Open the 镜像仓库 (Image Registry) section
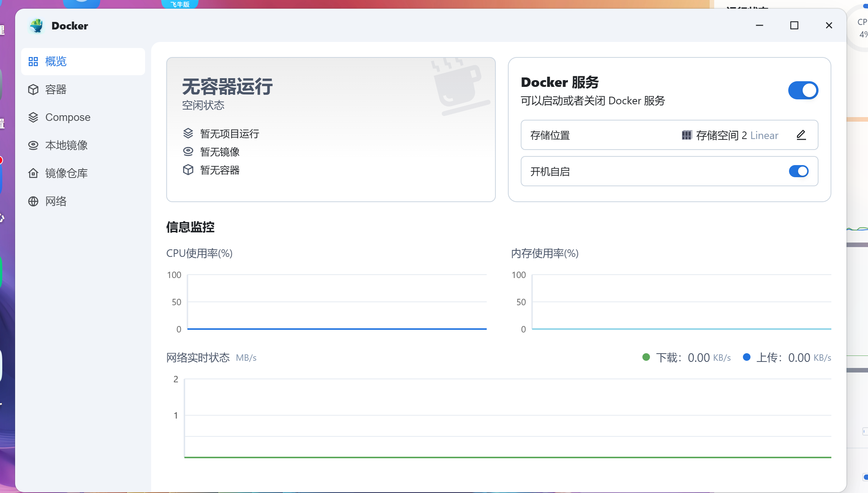Viewport: 868px width, 493px height. point(67,173)
